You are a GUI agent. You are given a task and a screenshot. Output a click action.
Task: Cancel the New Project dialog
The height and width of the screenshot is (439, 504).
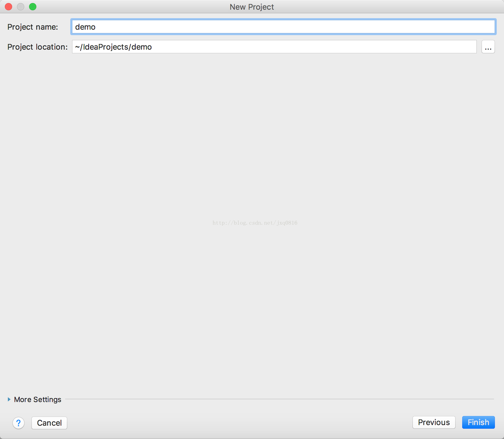49,423
